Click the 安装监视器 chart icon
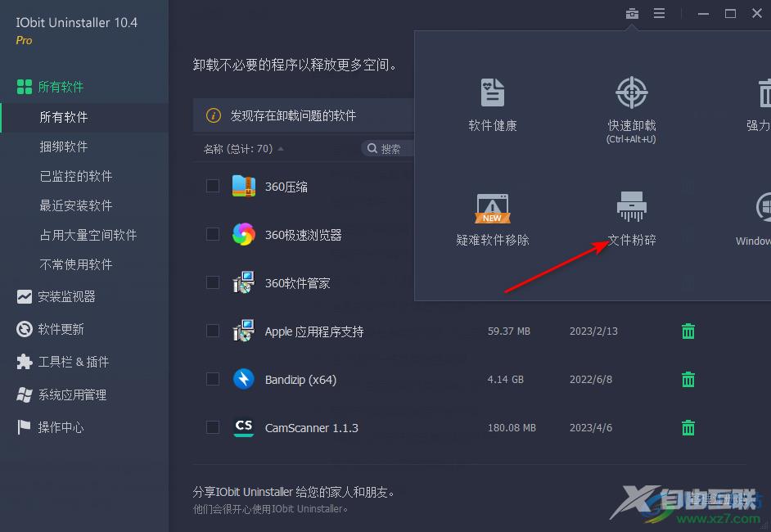771x532 pixels. (24, 296)
